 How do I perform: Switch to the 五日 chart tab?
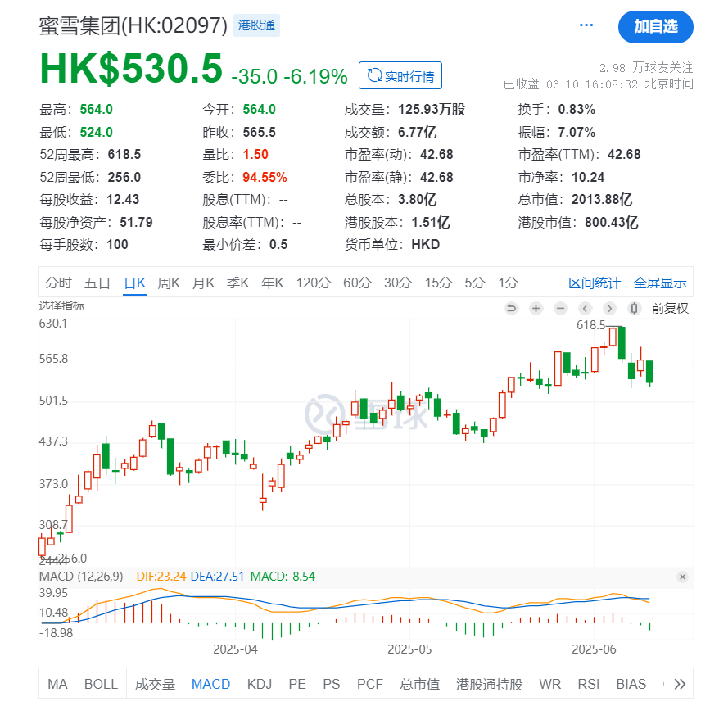pos(97,283)
